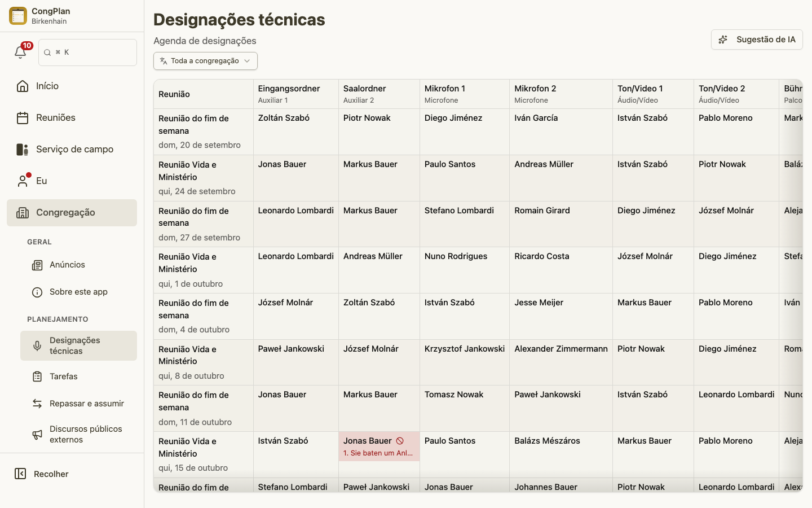Click the Nuno Rodrigues cell
This screenshot has height=508, width=812.
465,270
